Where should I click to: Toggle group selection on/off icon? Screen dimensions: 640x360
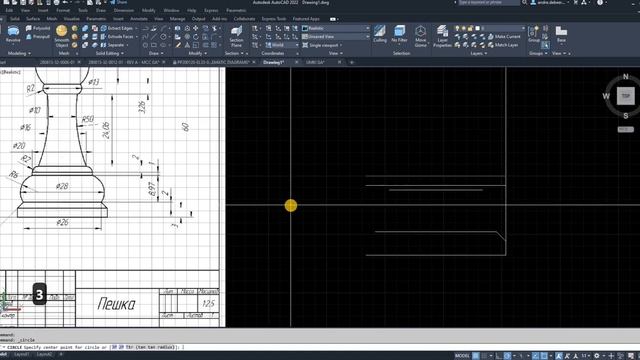tap(545, 45)
